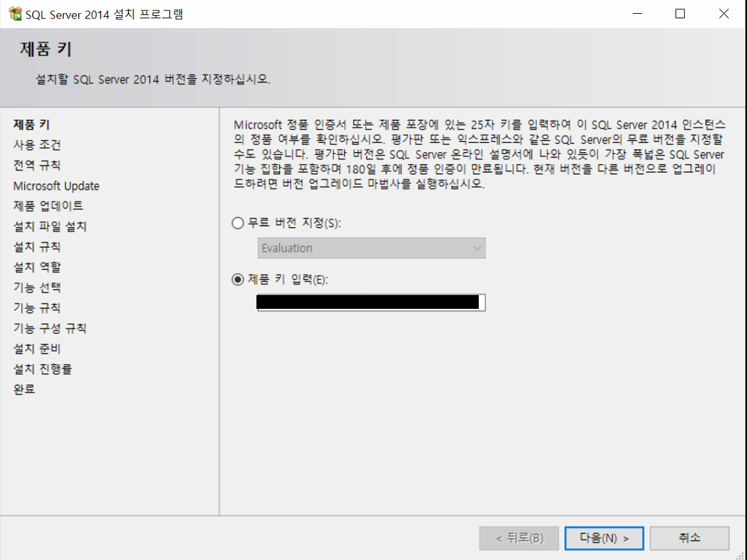Image resolution: width=747 pixels, height=560 pixels.
Task: Maximize the SQL Server setup window
Action: (680, 14)
